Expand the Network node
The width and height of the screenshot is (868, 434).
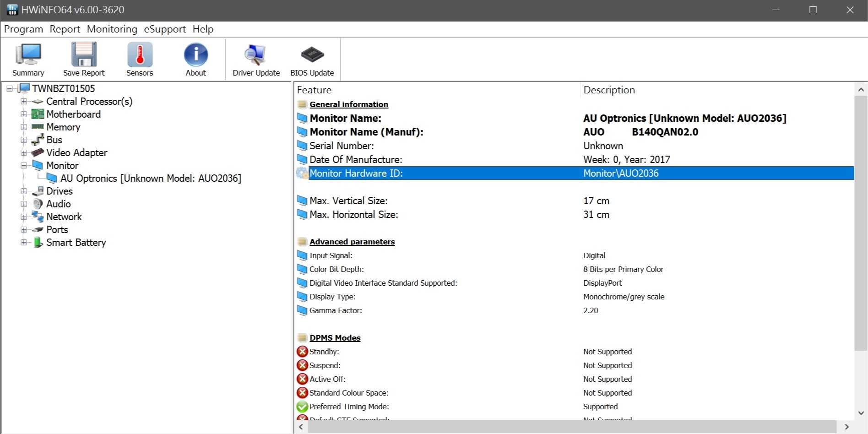tap(24, 217)
